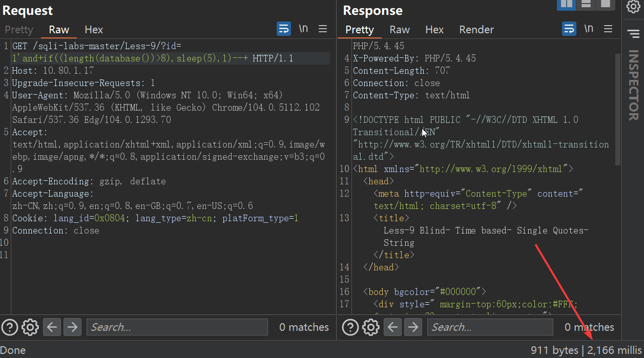Open the Request Hex tab
This screenshot has width=644, height=358.
tap(94, 30)
